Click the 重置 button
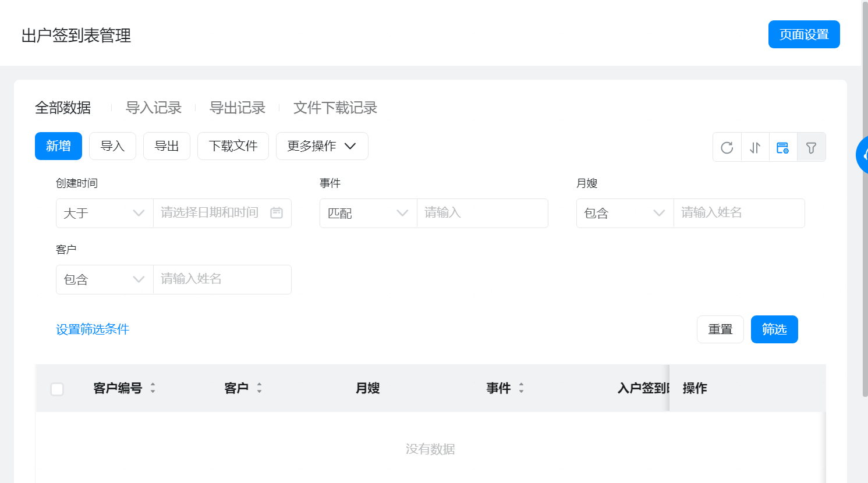Screen dimensions: 868x483 pos(720,329)
